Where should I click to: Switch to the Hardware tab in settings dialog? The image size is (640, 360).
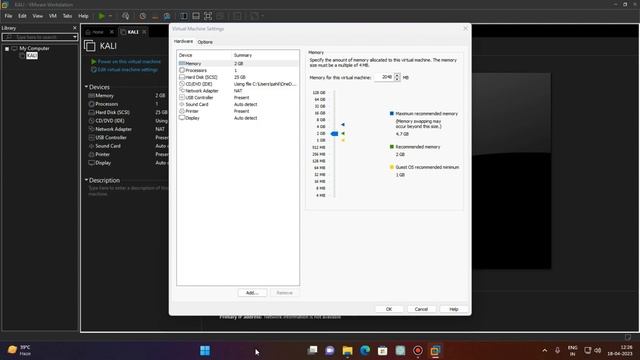click(183, 42)
